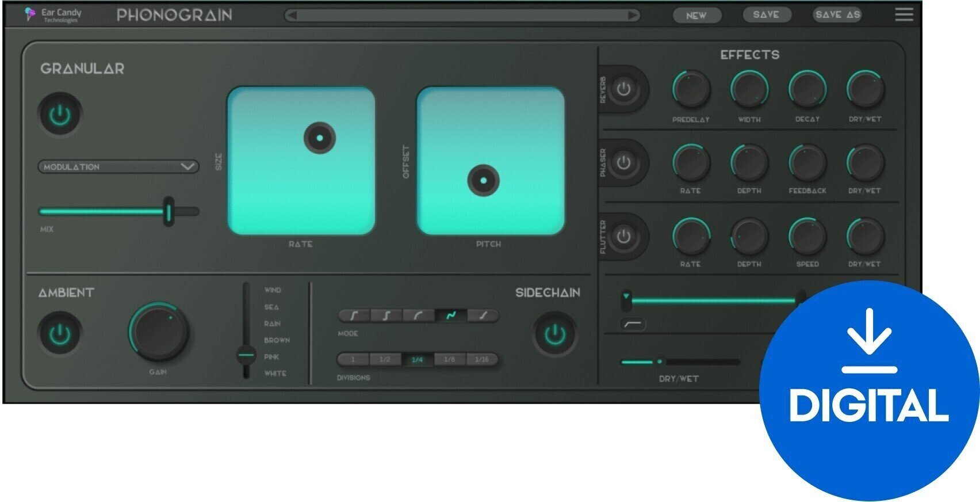Click the Phaser Depth knob

749,163
